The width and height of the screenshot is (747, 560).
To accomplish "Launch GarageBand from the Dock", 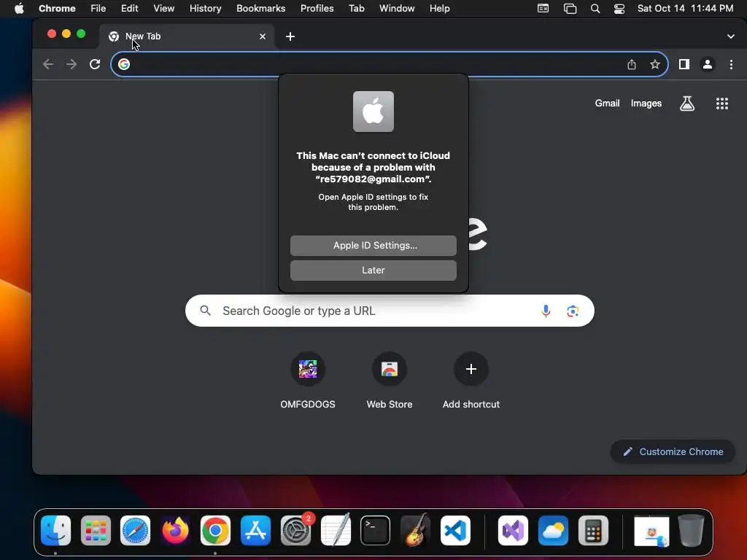I will (415, 530).
